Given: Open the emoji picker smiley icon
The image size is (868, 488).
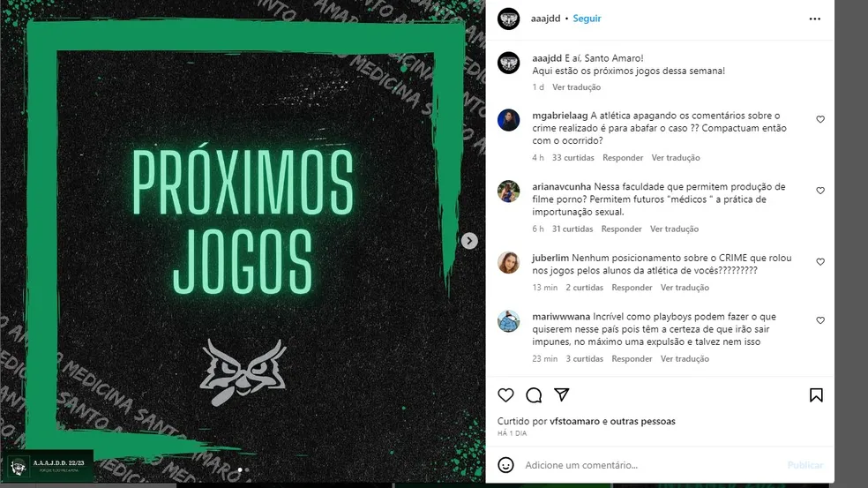Looking at the screenshot, I should pyautogui.click(x=505, y=465).
